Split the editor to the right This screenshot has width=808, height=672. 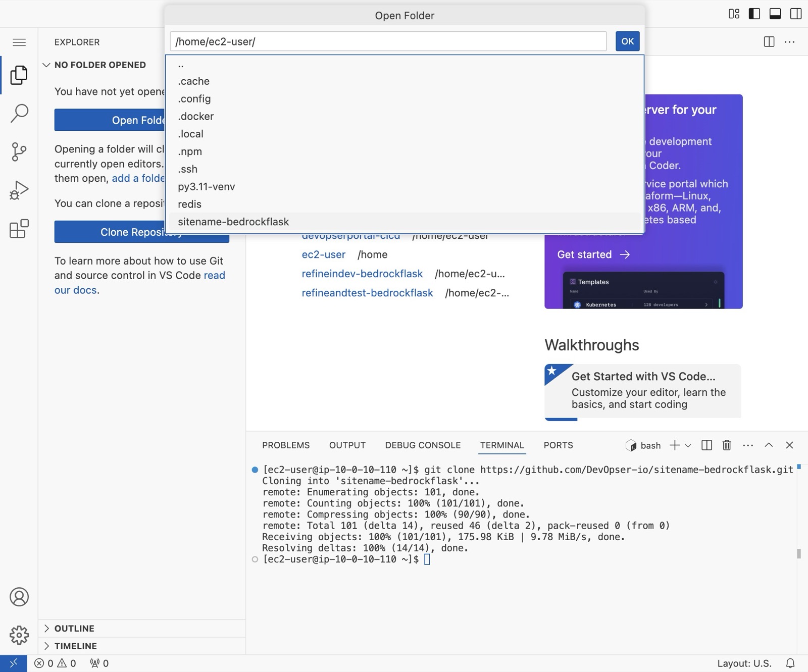[769, 41]
